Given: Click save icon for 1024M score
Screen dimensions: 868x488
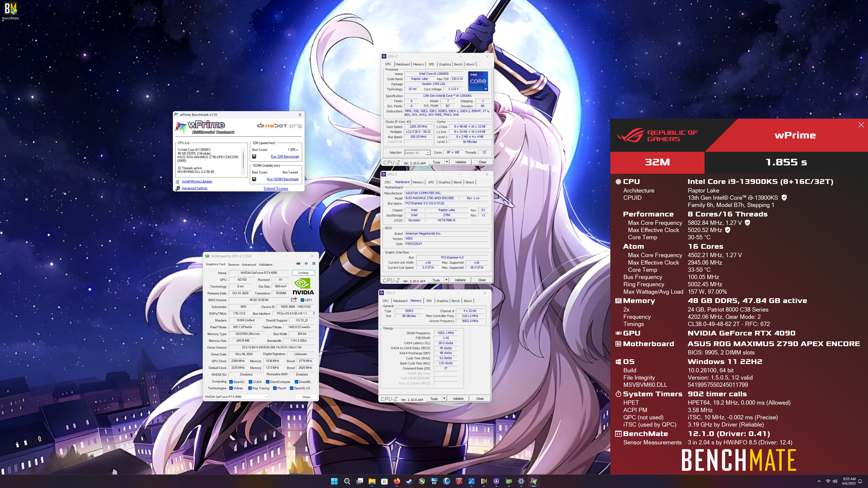Looking at the screenshot, I should pos(254,179).
